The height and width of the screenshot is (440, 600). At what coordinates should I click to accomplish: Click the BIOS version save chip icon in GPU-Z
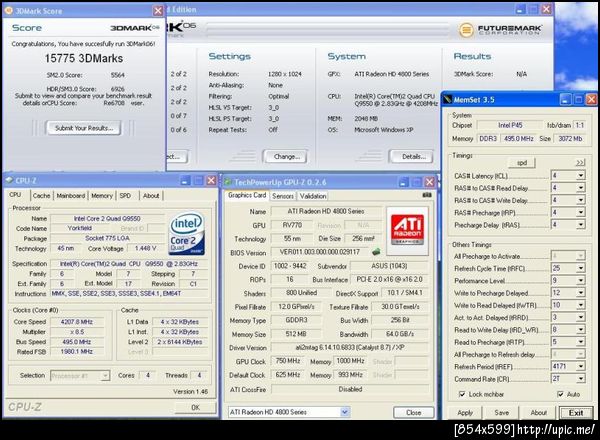[376, 252]
